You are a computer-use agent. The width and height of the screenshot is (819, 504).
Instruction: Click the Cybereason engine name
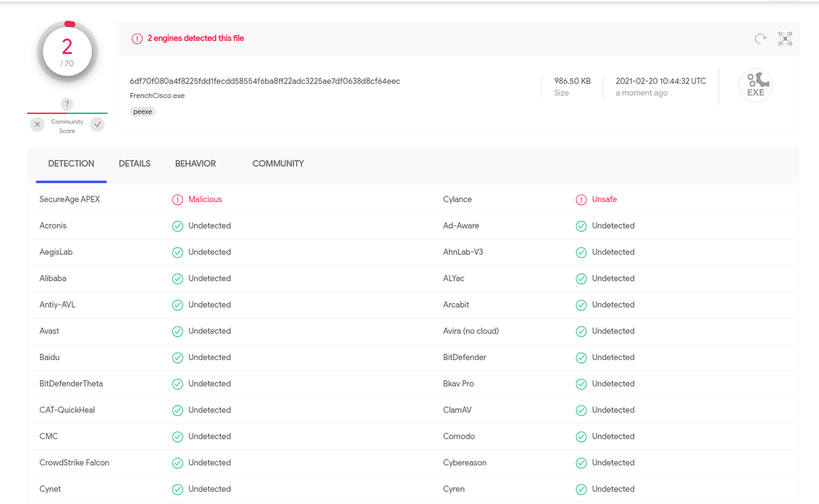tap(465, 462)
